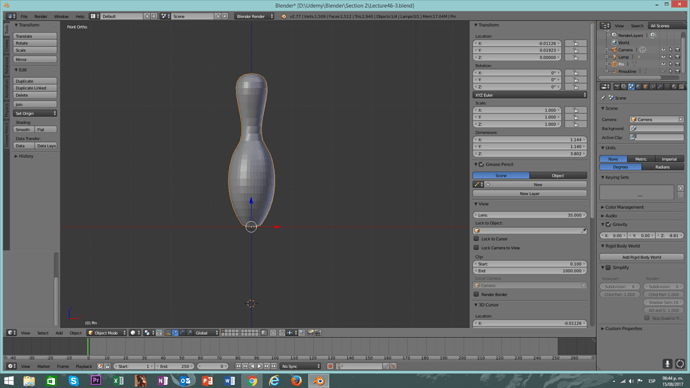Image resolution: width=690 pixels, height=388 pixels.
Task: Open the File menu
Action: [24, 16]
